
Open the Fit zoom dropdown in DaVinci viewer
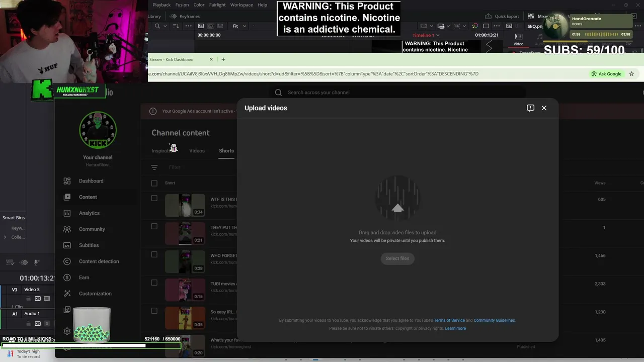(x=239, y=26)
